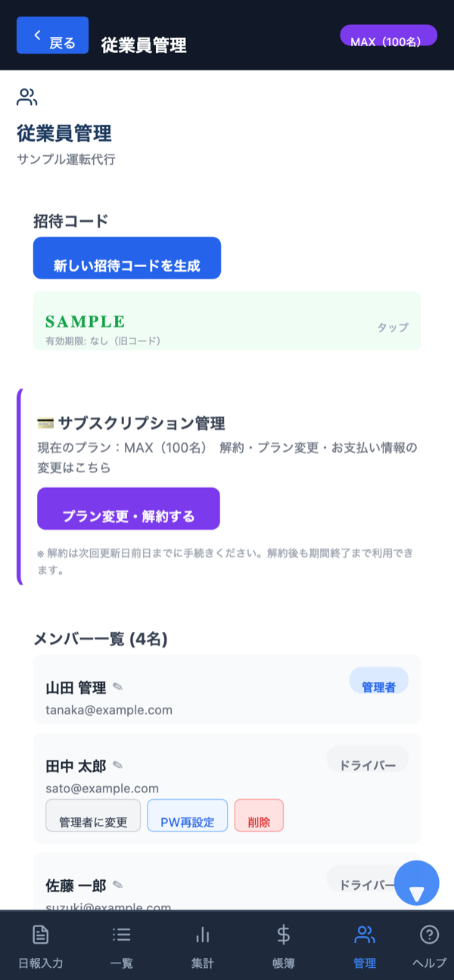Tap the SAMPLE invite code box

click(x=227, y=321)
